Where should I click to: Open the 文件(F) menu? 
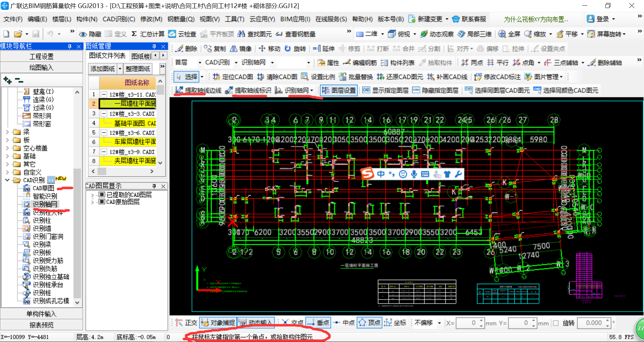pyautogui.click(x=13, y=19)
